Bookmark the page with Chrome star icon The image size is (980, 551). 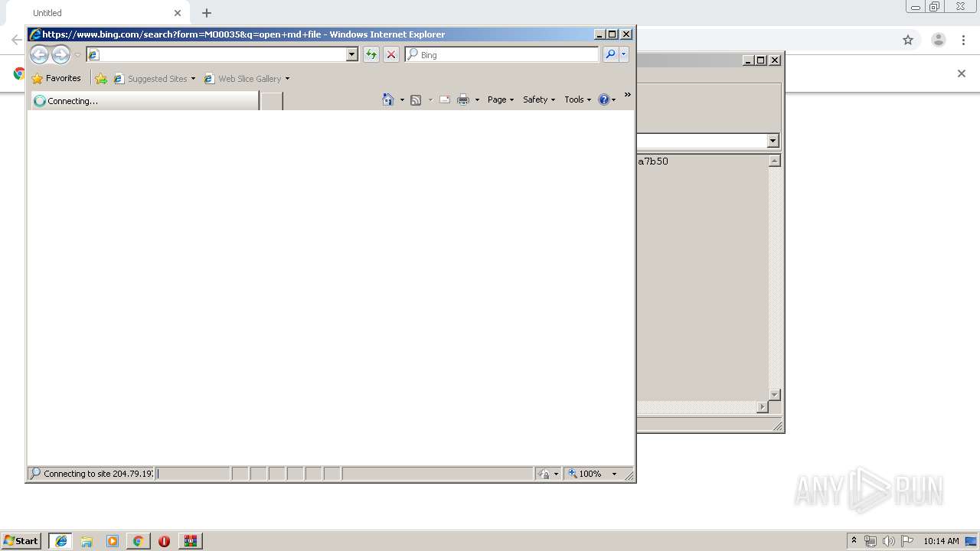(908, 40)
